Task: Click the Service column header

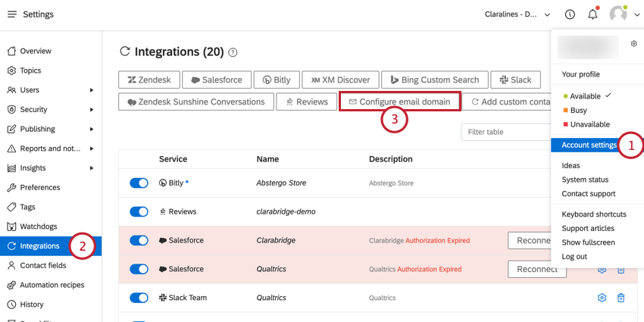Action: point(173,159)
